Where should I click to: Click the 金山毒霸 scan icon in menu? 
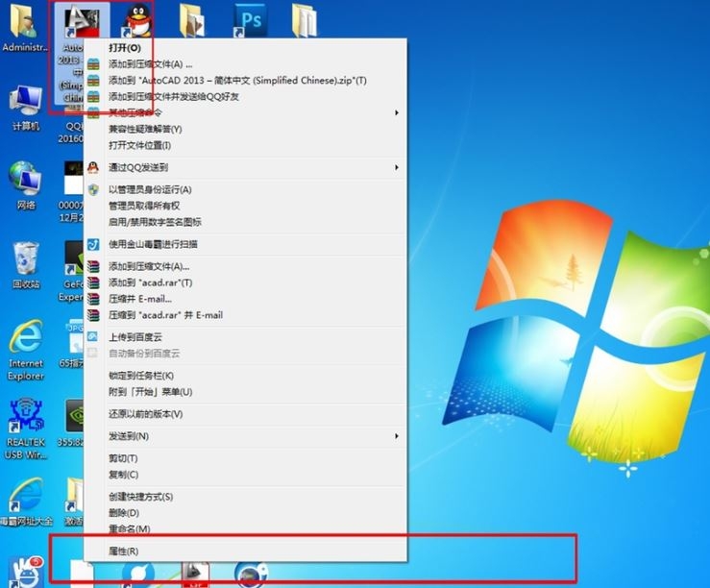[93, 244]
